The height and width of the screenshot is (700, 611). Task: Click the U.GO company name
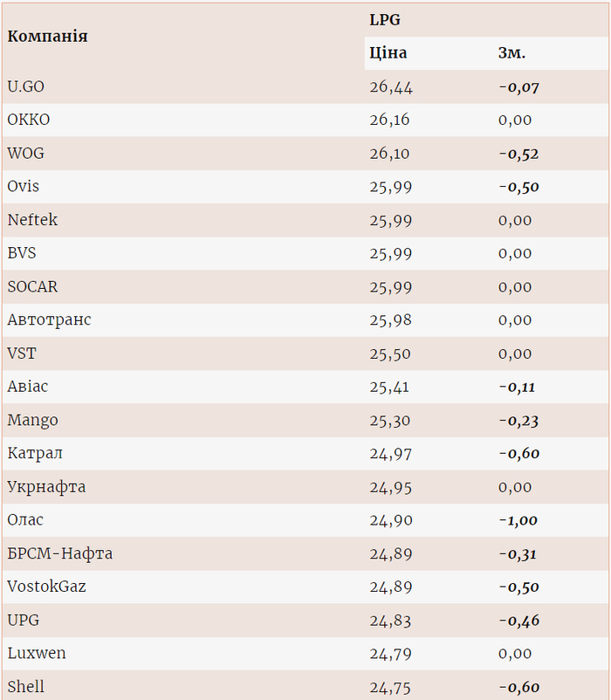(25, 86)
